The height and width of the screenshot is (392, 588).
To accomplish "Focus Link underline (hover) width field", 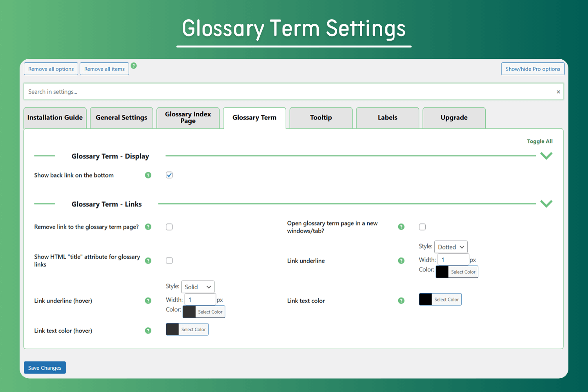I will pos(200,299).
